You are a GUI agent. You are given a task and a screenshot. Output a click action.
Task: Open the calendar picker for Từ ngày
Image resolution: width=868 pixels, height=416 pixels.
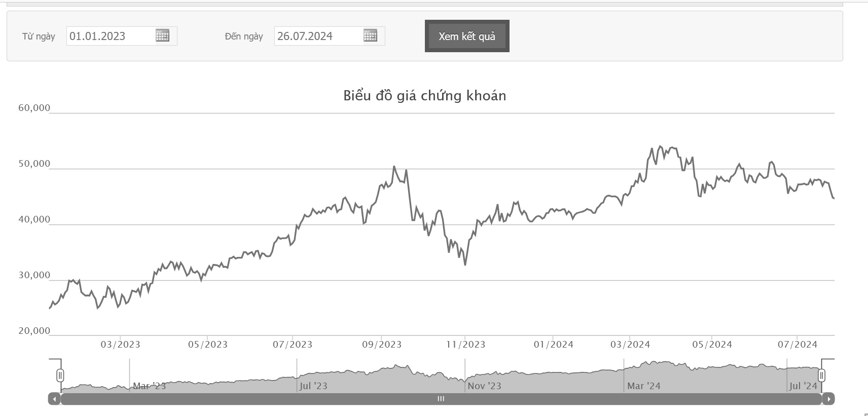tap(162, 35)
